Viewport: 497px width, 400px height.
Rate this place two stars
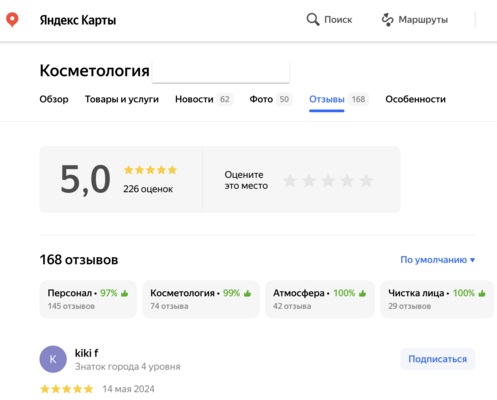pos(309,181)
